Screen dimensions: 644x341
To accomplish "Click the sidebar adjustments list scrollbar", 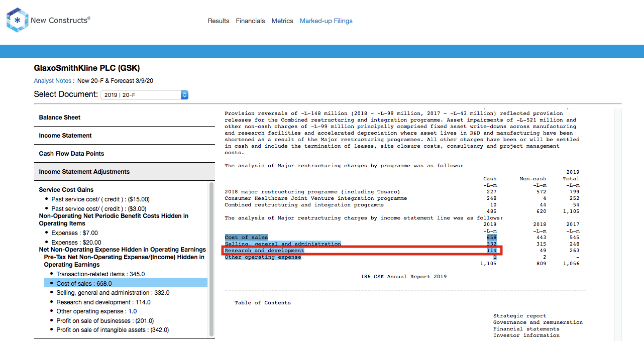I will coord(211,259).
